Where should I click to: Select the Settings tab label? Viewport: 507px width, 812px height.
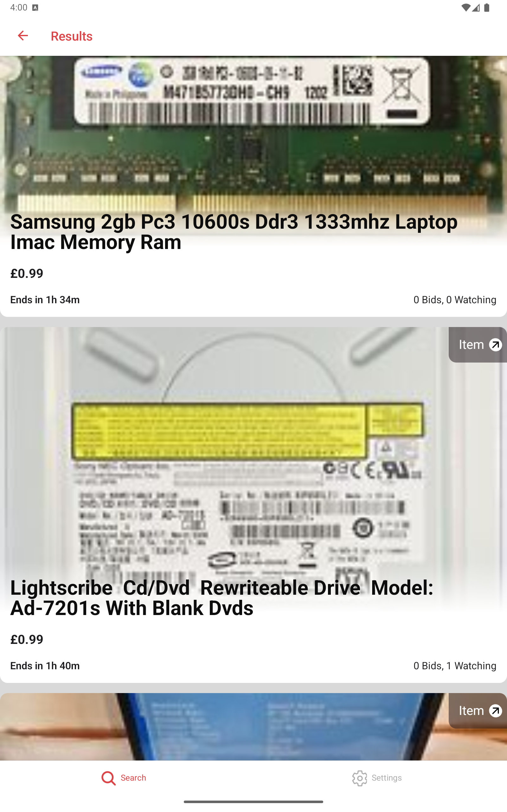tap(386, 778)
